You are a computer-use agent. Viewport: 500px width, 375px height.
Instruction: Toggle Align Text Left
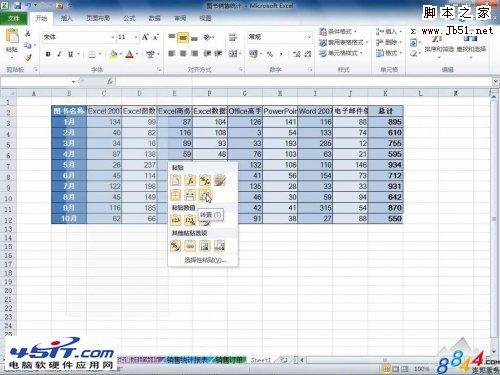[x=172, y=53]
